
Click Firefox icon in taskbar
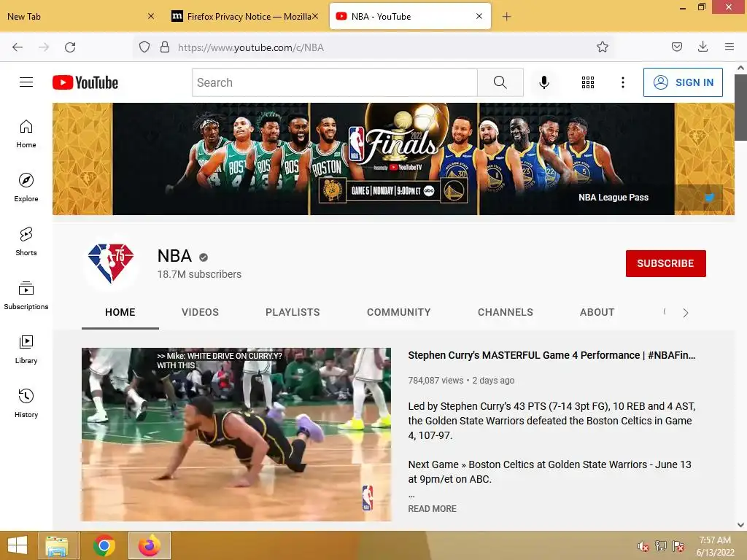(149, 545)
